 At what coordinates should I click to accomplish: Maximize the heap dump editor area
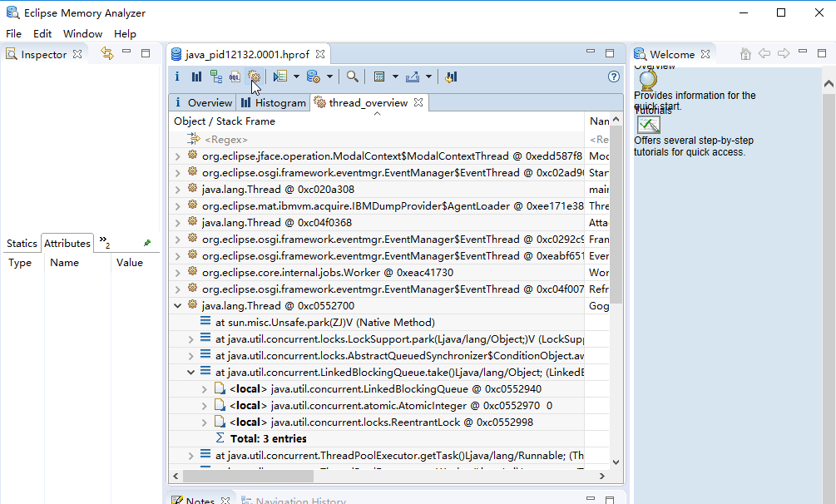[610, 52]
